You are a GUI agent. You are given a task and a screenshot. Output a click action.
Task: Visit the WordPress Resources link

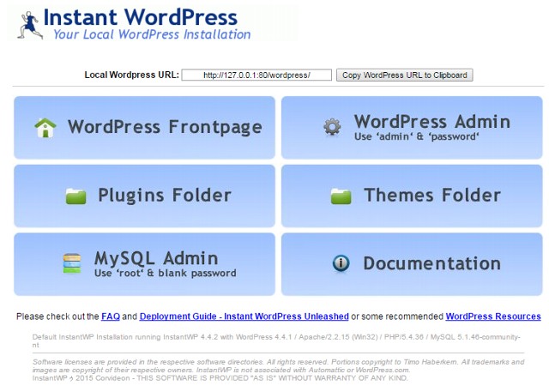(493, 317)
